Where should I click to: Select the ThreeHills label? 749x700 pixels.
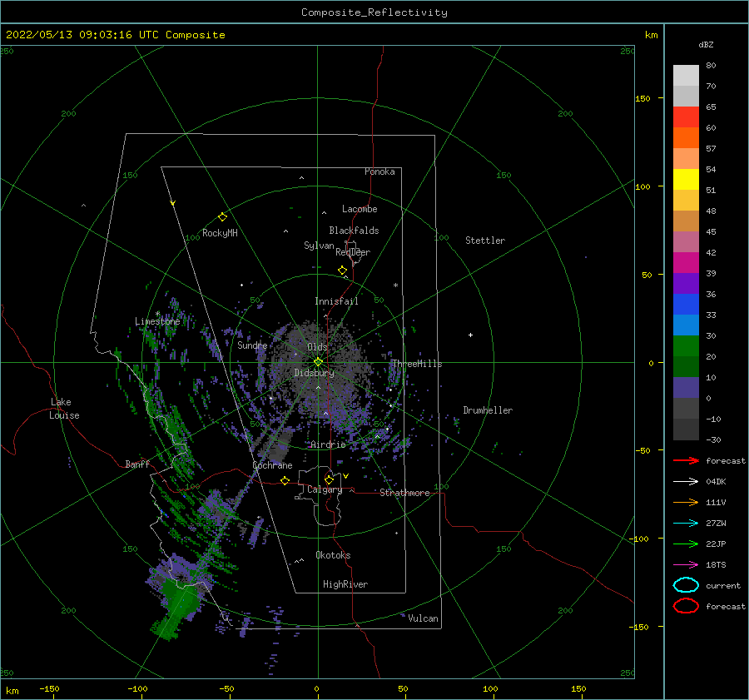417,364
